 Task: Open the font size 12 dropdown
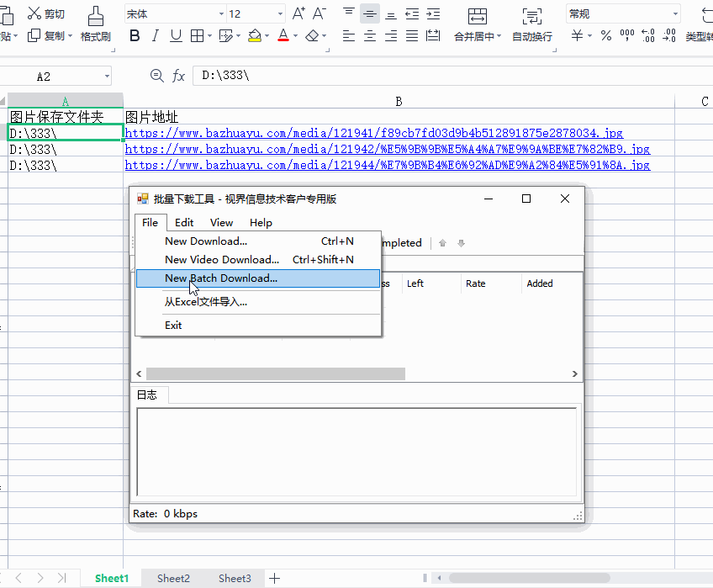click(x=280, y=14)
